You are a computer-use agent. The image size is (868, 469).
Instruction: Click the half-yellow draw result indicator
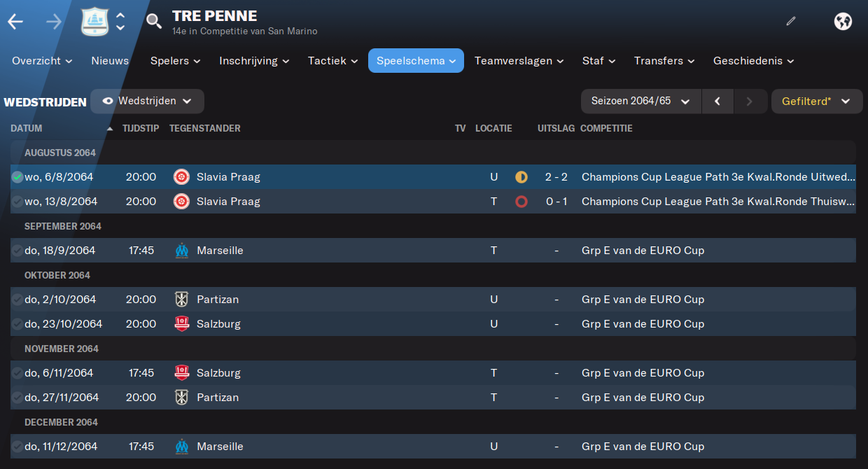pyautogui.click(x=521, y=177)
